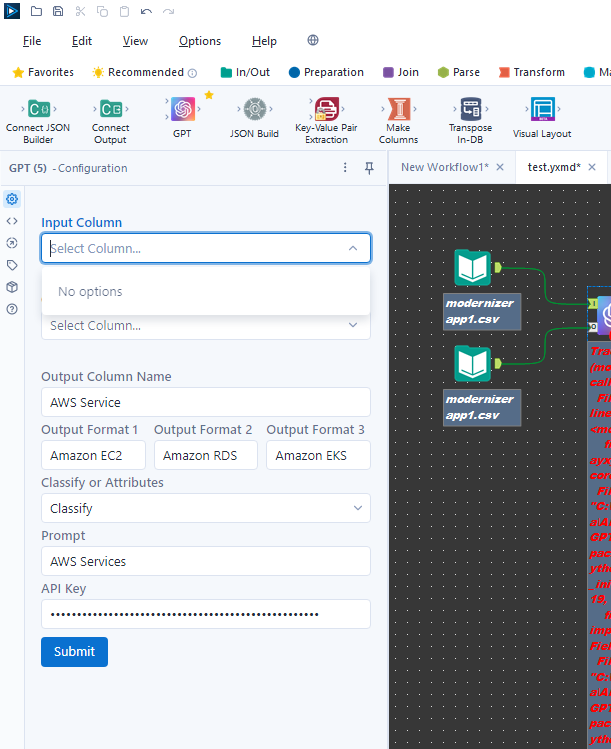The height and width of the screenshot is (749, 611).
Task: Click the Alteryx Designer logo icon
Action: click(x=12, y=11)
